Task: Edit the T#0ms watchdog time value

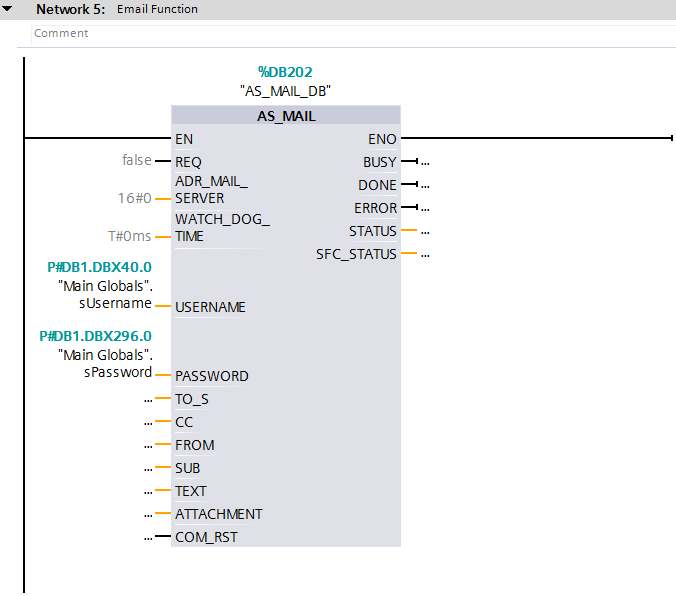Action: pos(130,236)
